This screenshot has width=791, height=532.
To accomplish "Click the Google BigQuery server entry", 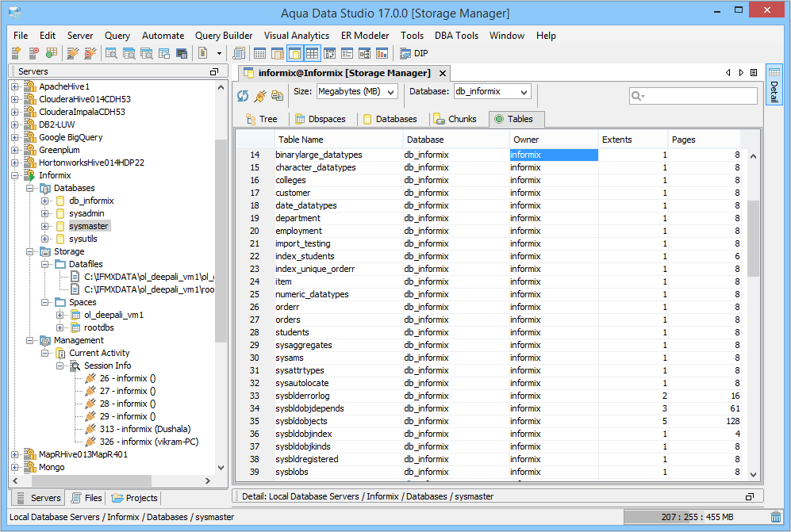I will 71,137.
